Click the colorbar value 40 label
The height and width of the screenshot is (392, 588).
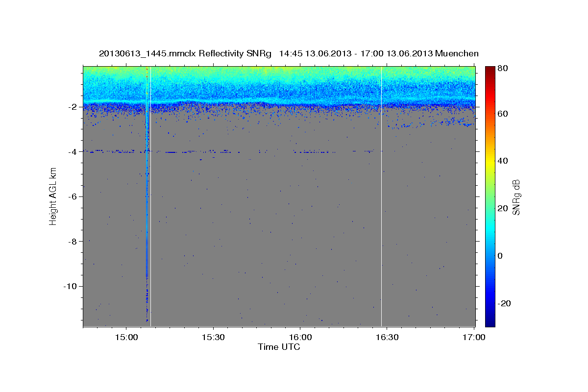click(x=503, y=161)
